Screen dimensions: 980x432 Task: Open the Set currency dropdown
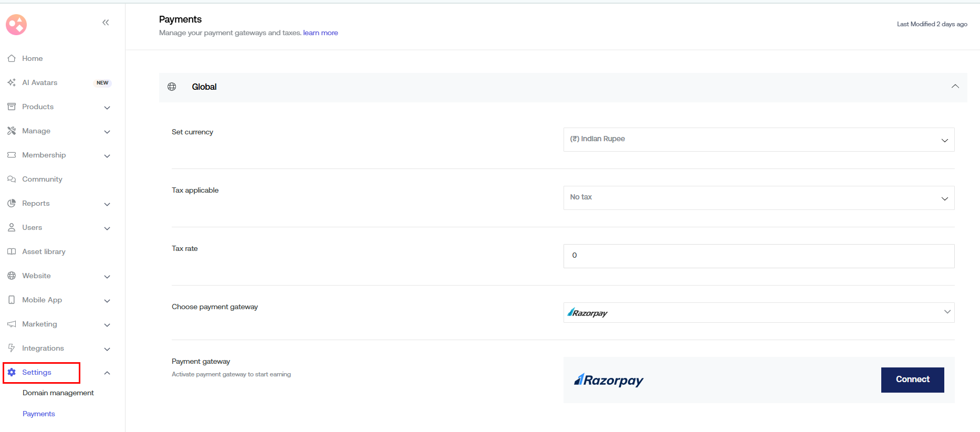pyautogui.click(x=758, y=140)
